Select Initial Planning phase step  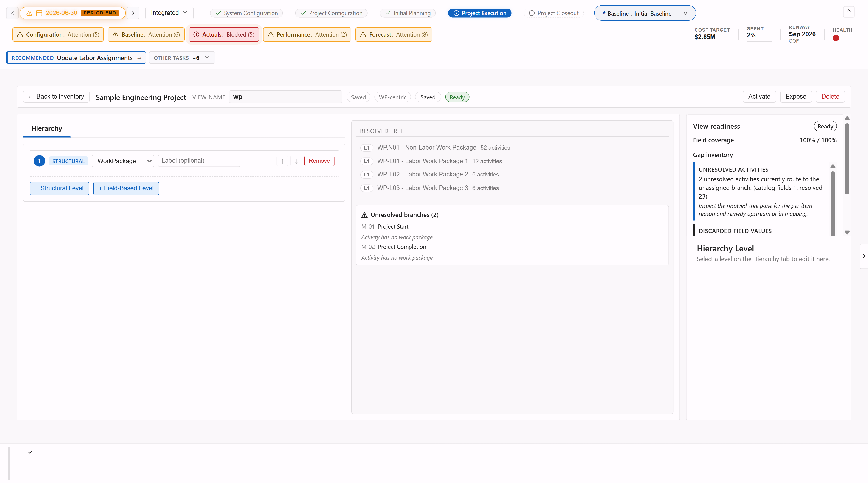point(408,13)
